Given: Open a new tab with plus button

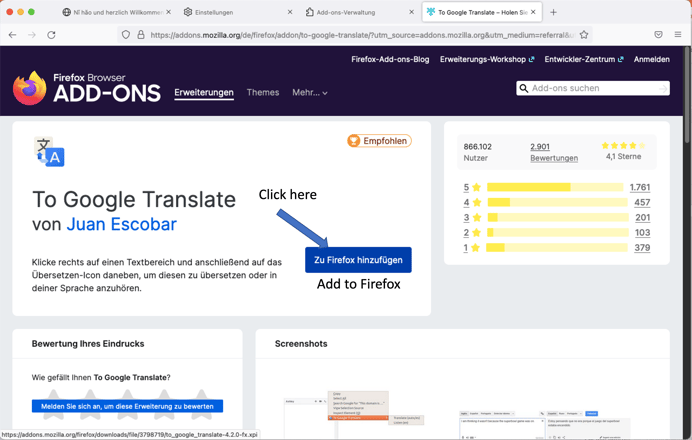Looking at the screenshot, I should (x=553, y=12).
